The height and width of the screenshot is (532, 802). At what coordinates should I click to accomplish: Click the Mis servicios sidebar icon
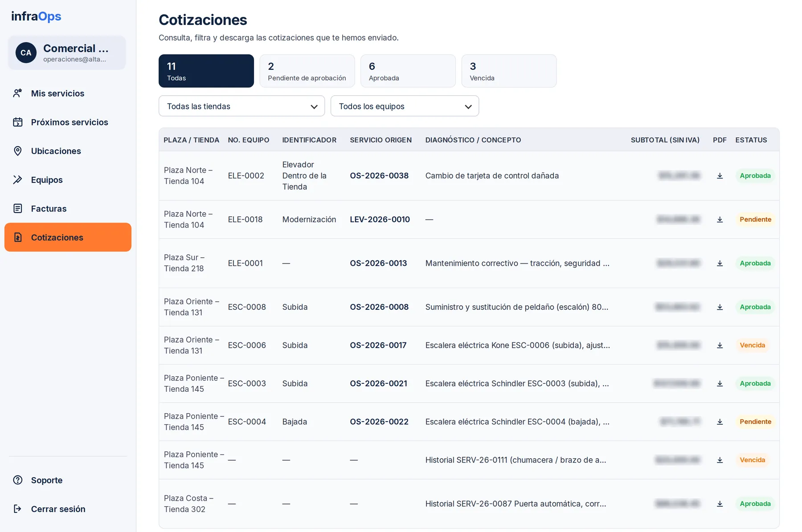pos(18,93)
